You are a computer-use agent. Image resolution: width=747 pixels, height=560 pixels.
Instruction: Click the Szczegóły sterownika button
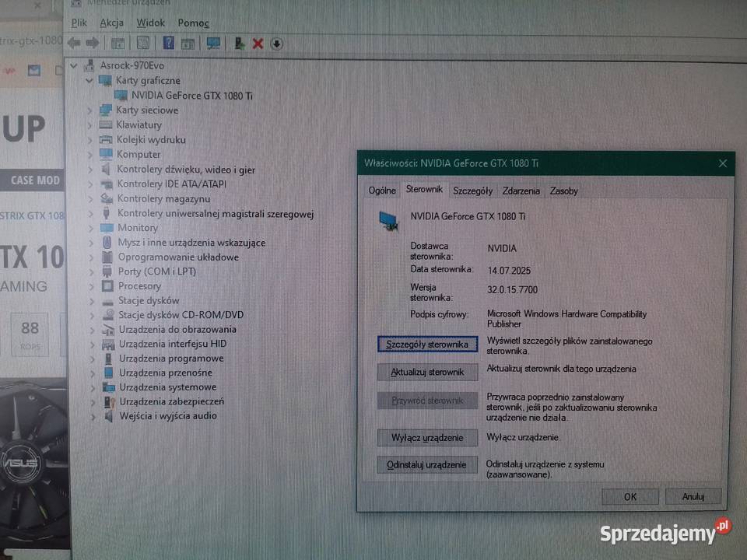[x=427, y=345]
